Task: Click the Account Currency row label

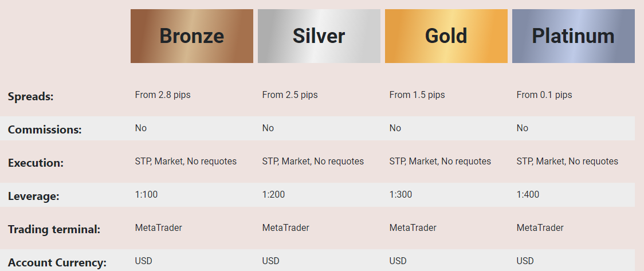Action: (57, 263)
